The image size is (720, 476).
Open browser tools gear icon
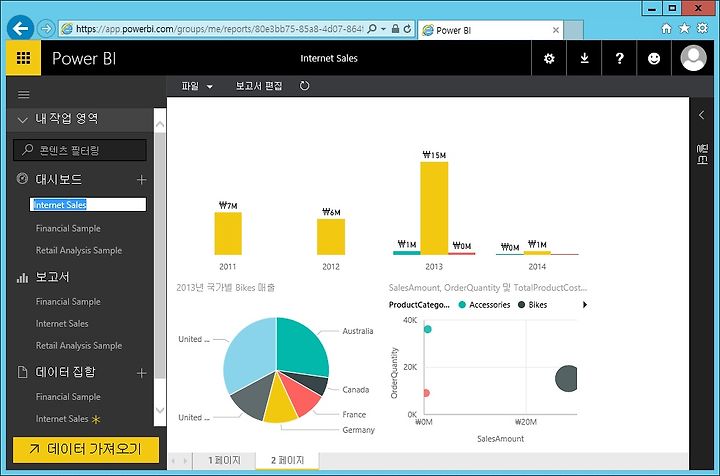tap(702, 28)
